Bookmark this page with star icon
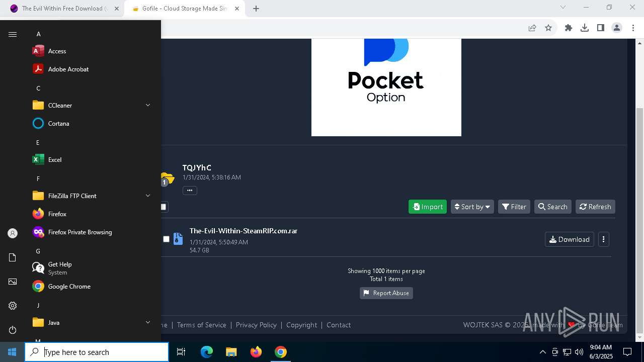 [548, 28]
